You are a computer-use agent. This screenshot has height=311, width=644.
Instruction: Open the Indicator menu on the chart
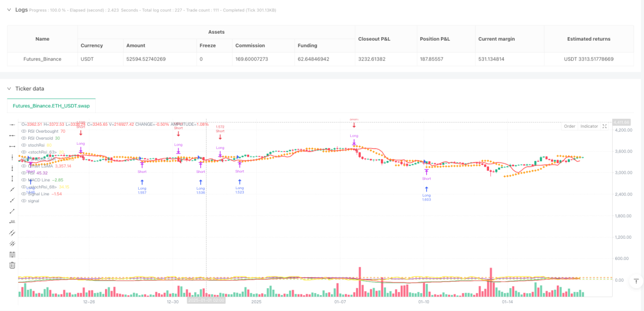589,126
